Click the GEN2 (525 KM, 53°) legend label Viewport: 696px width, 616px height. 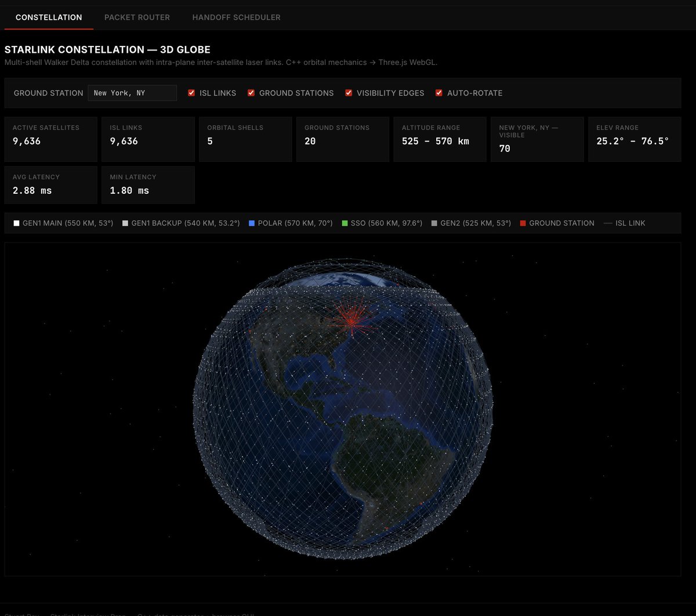tap(476, 223)
